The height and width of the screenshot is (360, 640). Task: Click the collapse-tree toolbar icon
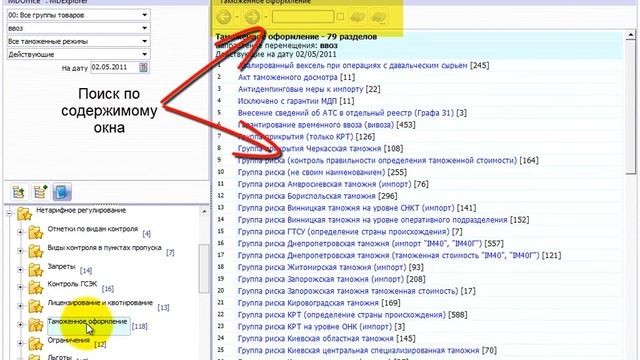[19, 192]
